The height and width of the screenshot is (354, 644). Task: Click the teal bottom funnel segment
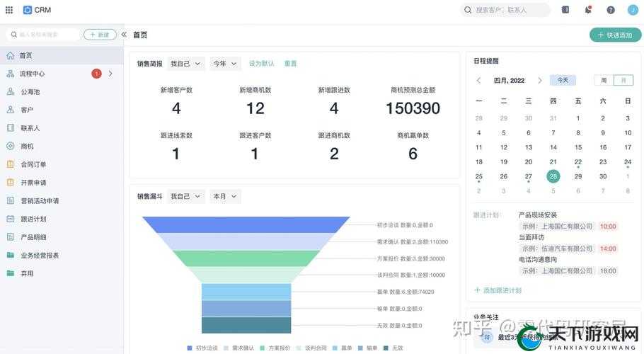point(246,325)
